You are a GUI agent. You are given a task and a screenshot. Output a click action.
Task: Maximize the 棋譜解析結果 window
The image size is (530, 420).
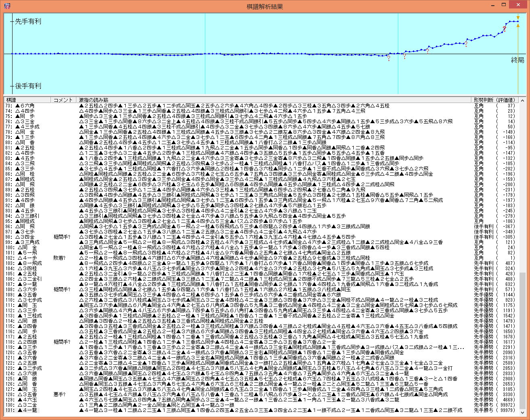click(x=503, y=5)
